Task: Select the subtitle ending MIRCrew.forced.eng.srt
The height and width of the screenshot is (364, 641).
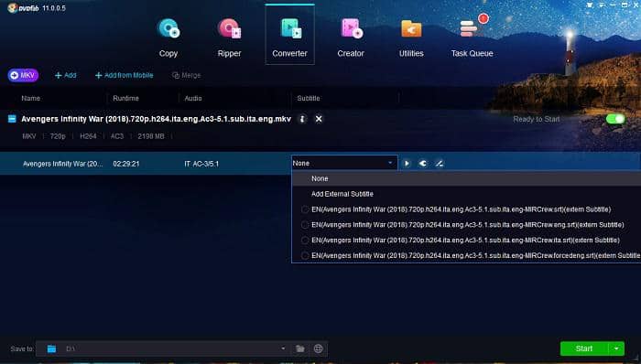Action: coord(466,255)
